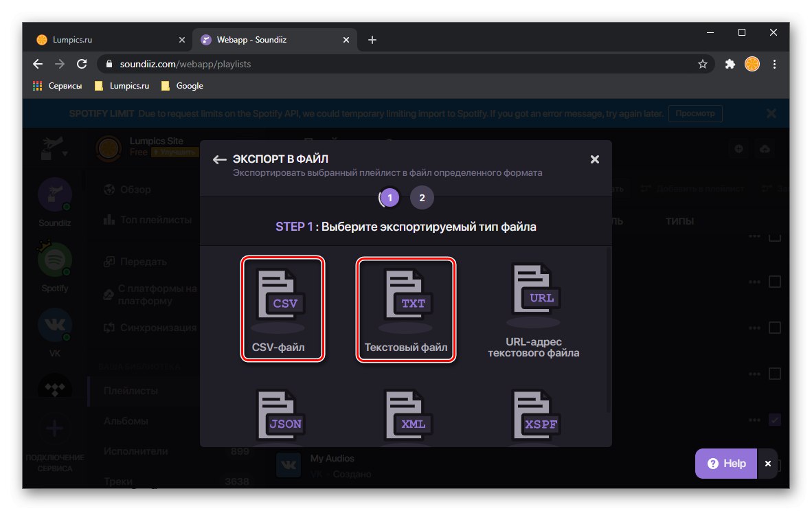The image size is (812, 511).
Task: Open the Spotify service icon in sidebar
Action: click(55, 260)
